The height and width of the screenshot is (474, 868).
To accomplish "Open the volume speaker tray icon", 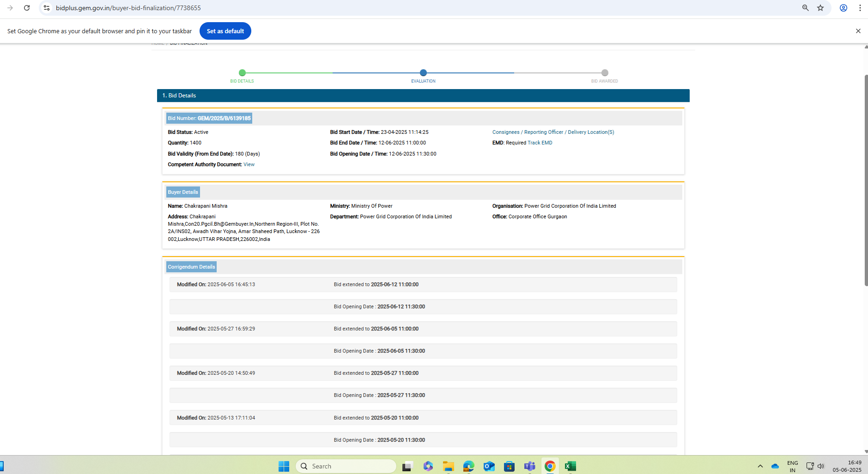I will click(x=820, y=466).
